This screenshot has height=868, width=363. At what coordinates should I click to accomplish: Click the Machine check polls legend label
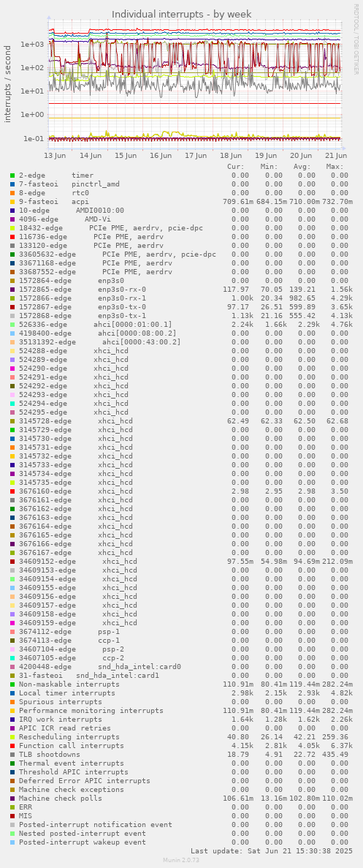click(x=60, y=799)
